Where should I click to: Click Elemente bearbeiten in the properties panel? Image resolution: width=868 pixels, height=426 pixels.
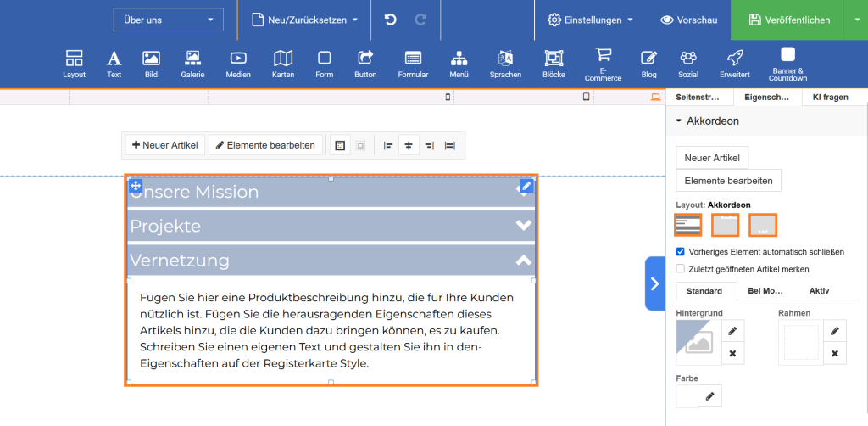[x=728, y=181]
